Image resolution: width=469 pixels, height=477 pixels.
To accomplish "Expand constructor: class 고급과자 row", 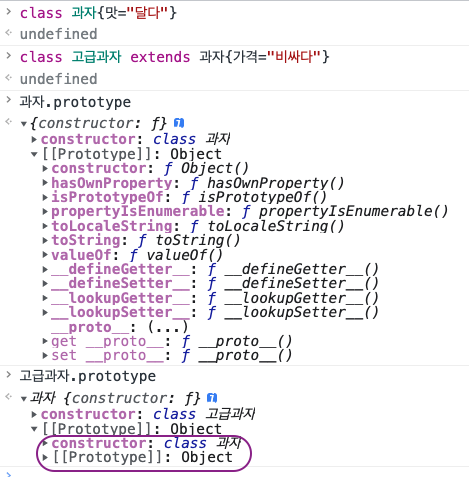I will (34, 414).
